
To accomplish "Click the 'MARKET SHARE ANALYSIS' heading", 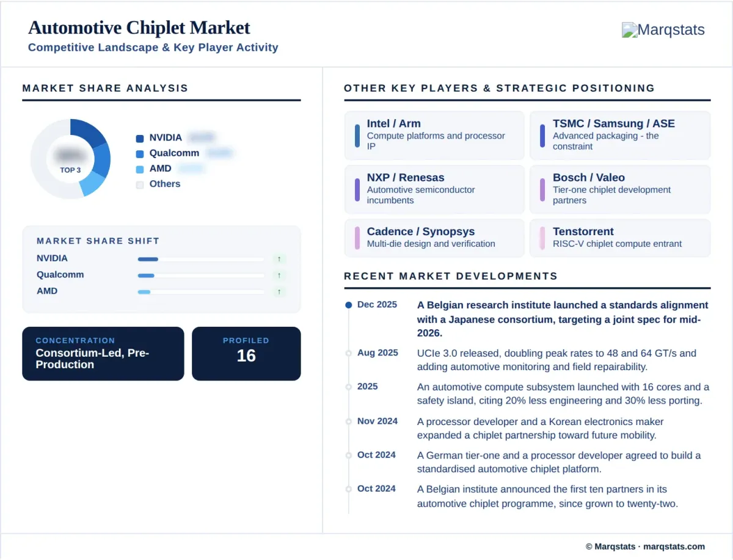I will click(105, 88).
